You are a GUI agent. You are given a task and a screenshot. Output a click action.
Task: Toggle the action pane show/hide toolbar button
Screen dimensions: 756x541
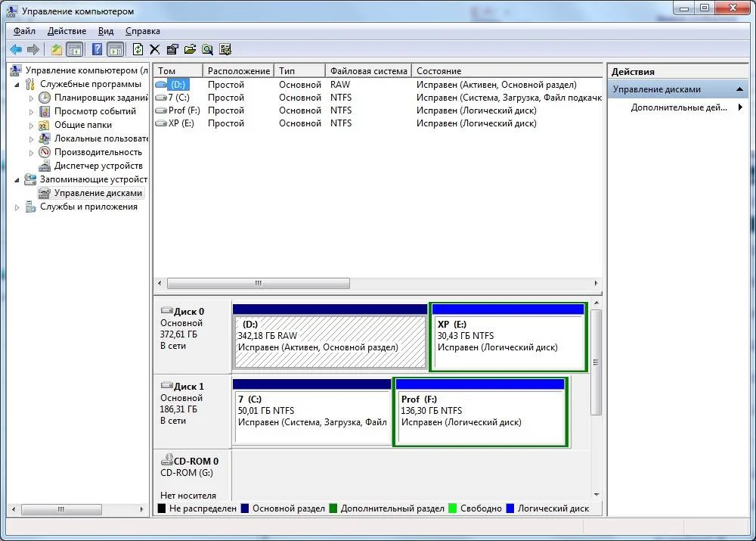tap(115, 49)
